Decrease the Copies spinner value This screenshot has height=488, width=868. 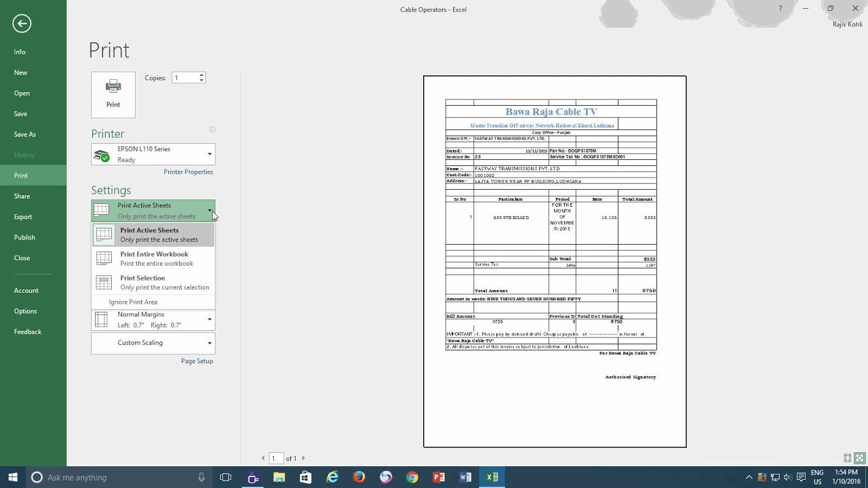[x=201, y=81]
